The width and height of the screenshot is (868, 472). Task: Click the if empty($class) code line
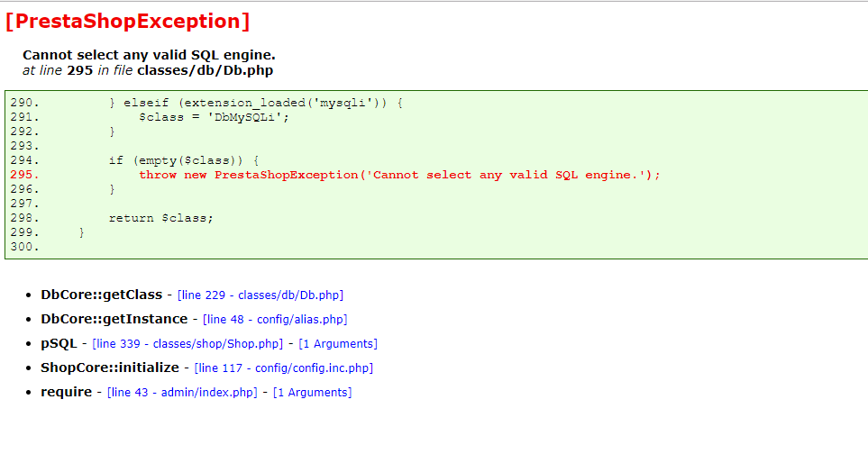point(184,160)
